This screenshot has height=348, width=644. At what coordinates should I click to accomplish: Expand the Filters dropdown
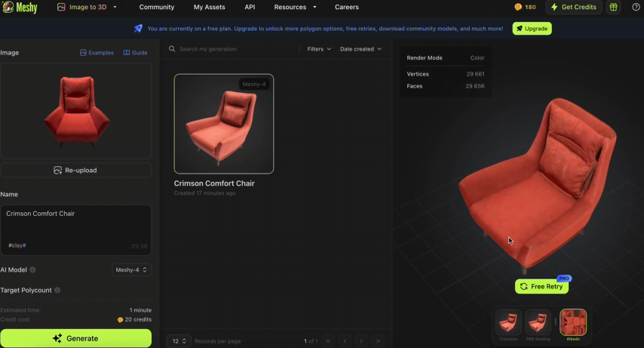(319, 49)
